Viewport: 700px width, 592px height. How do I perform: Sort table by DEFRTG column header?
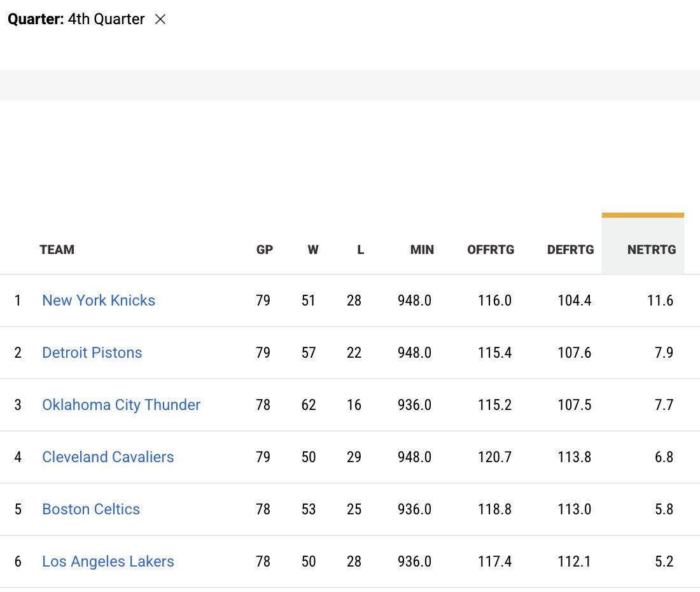(x=571, y=250)
